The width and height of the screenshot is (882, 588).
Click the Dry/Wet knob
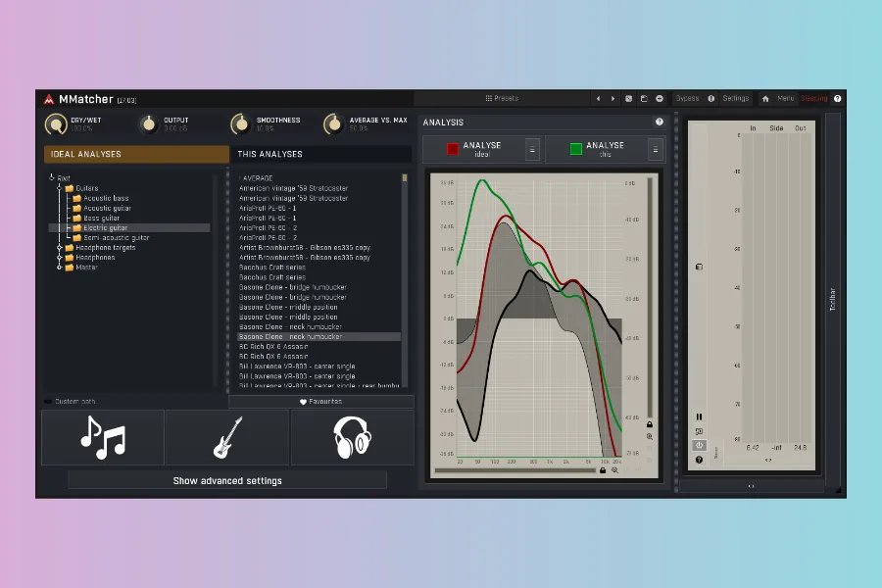[56, 124]
